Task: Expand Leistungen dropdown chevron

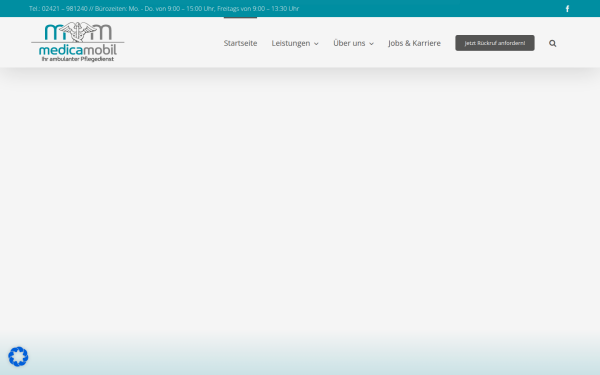Action: pos(316,44)
